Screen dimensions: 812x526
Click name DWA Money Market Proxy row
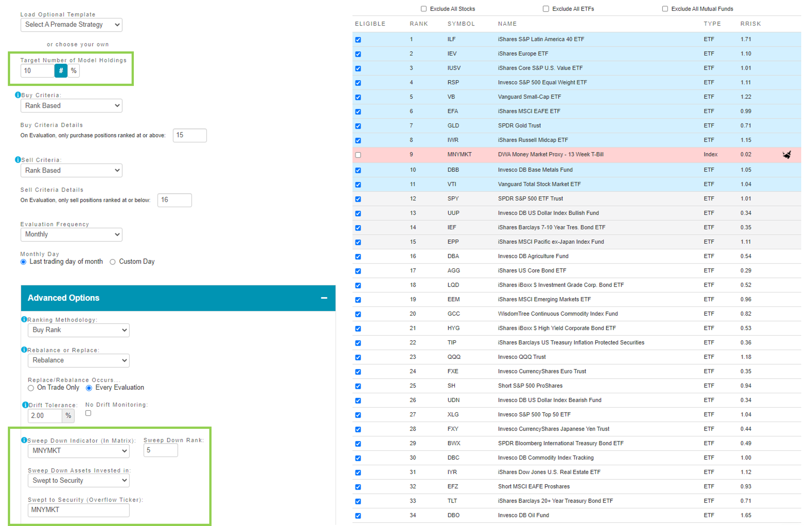pos(551,154)
